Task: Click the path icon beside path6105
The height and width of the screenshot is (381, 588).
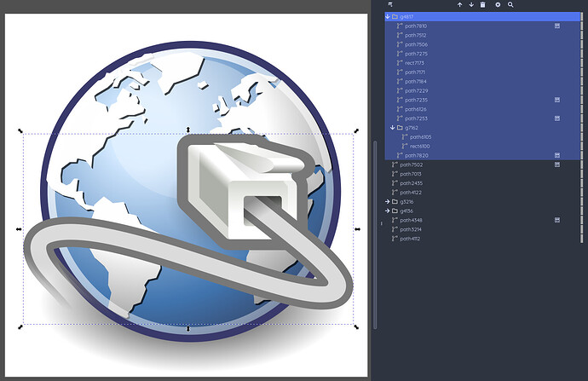Action: point(405,137)
